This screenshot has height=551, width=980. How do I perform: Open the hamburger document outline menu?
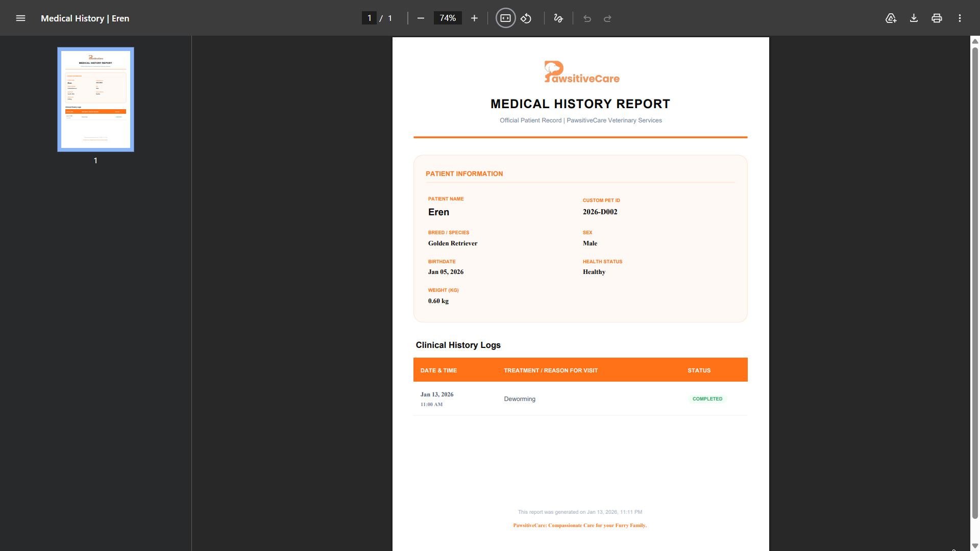pos(20,18)
